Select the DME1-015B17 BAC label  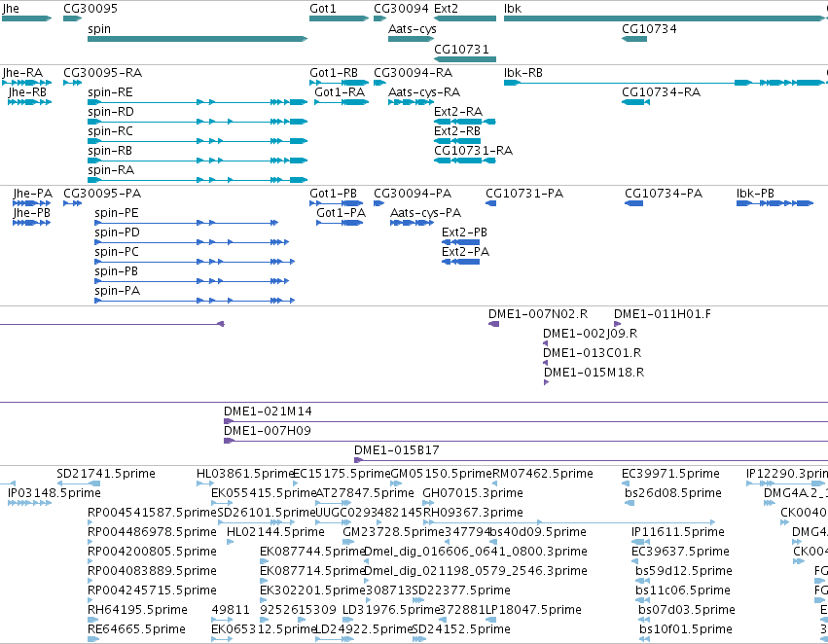(x=396, y=450)
